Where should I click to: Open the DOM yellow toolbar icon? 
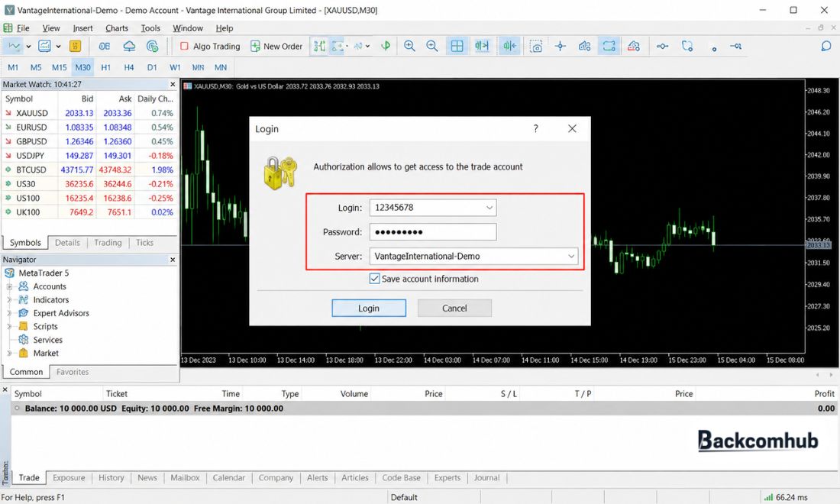(75, 47)
